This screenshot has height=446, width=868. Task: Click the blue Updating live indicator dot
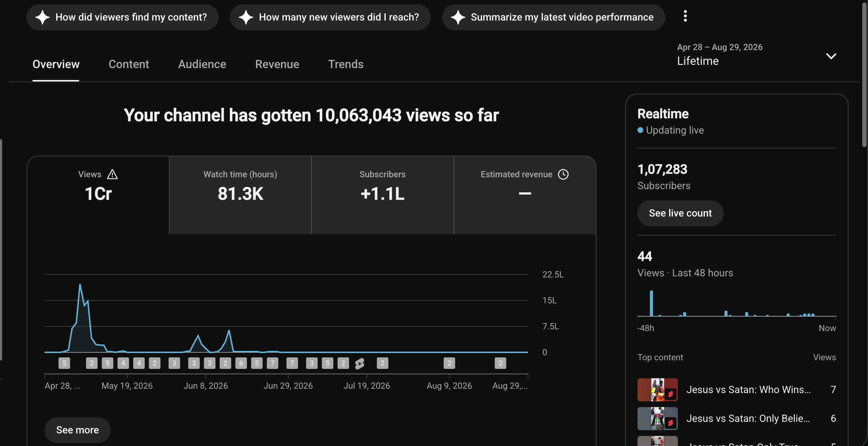[x=640, y=130]
